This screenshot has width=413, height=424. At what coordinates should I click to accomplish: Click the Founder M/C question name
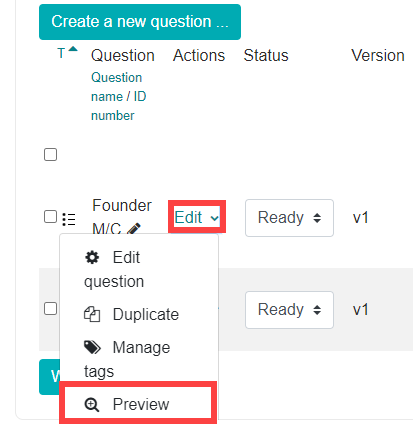pyautogui.click(x=122, y=217)
